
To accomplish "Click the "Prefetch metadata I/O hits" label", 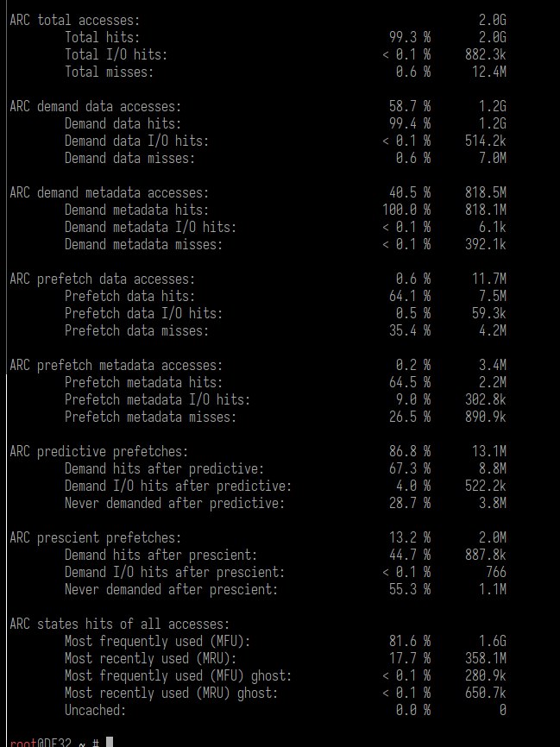I will (157, 399).
